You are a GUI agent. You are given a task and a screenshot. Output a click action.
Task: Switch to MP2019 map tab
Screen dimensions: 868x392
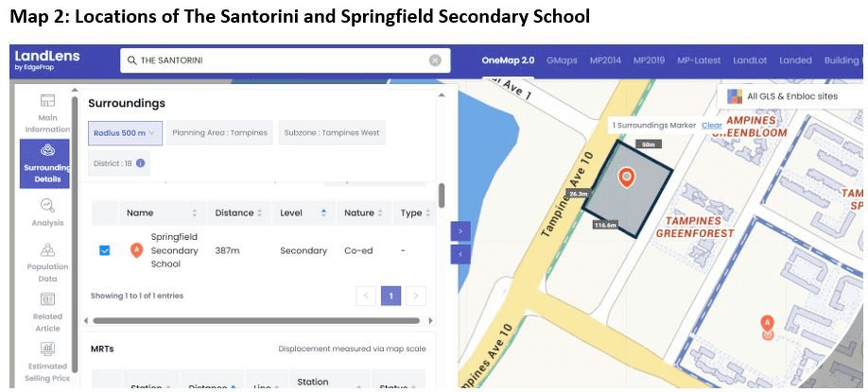coord(649,60)
